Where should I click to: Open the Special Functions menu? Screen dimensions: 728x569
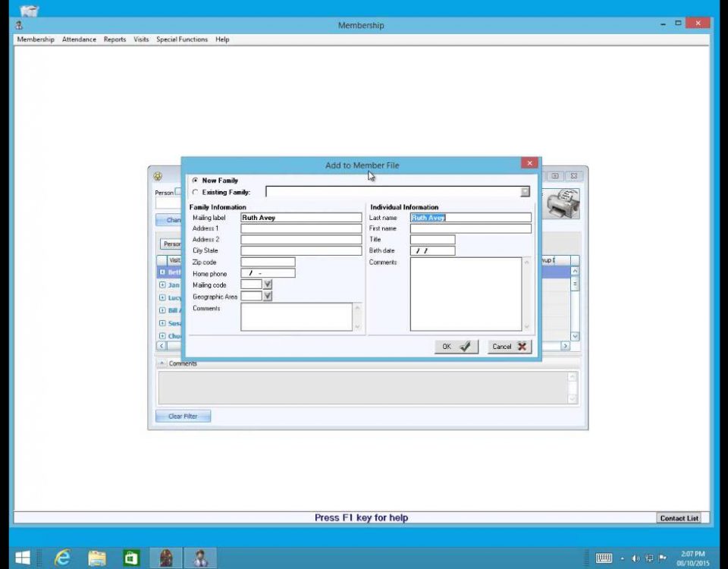click(x=182, y=39)
